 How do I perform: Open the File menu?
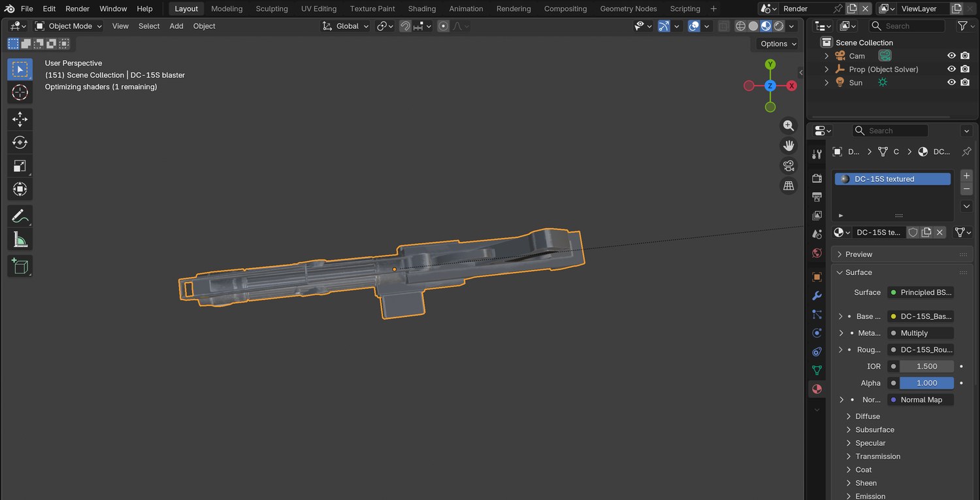pos(27,8)
